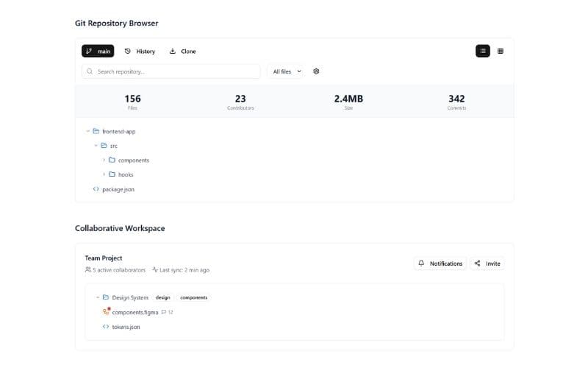This screenshot has height=368, width=588.
Task: Click the Figma icon beside components.figma
Action: click(107, 312)
